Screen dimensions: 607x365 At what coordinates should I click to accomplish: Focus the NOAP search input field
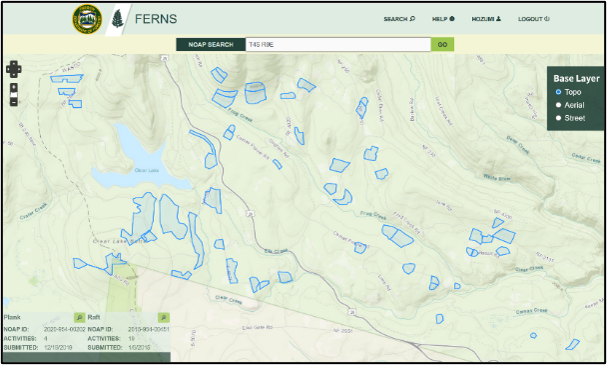pos(338,45)
